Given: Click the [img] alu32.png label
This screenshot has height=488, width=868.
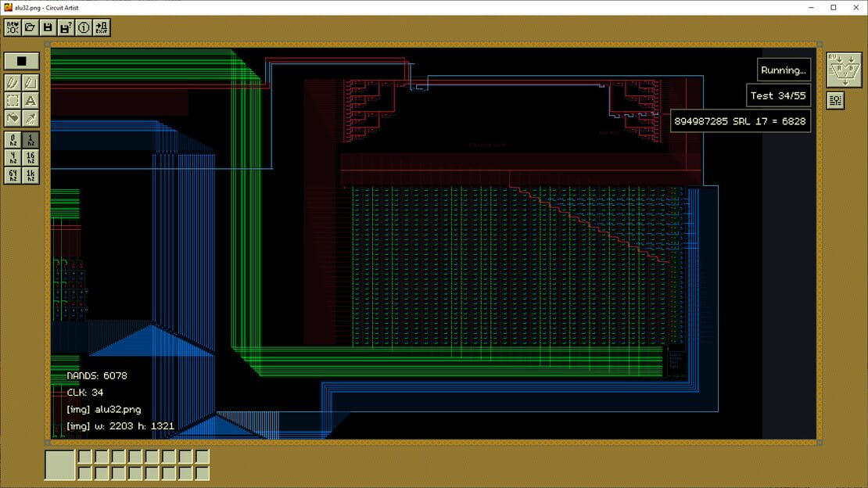Looking at the screenshot, I should pyautogui.click(x=103, y=409).
